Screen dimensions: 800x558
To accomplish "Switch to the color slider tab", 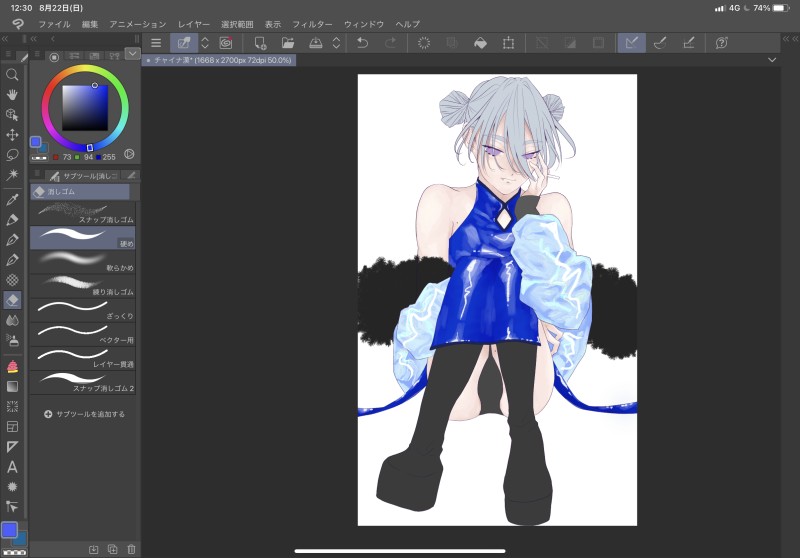I will tap(74, 56).
